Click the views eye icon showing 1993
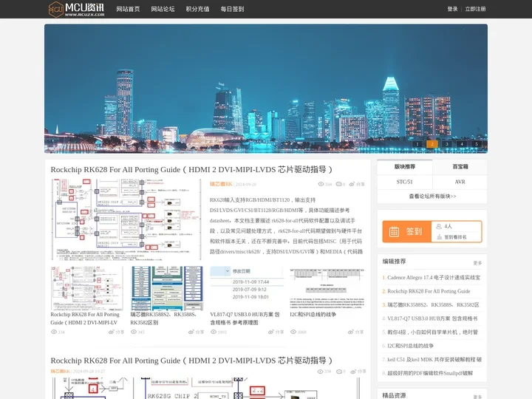Viewport: 532px width, 399px height. 214,332
